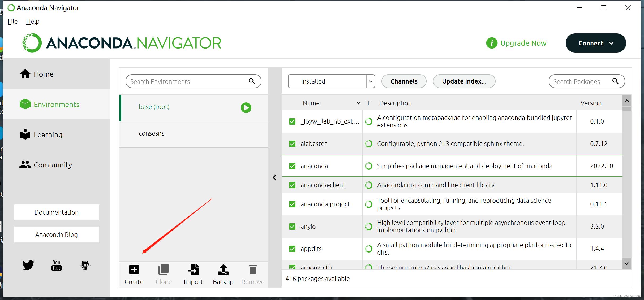Click the search icon in Search Packages
644x300 pixels.
[x=615, y=81]
